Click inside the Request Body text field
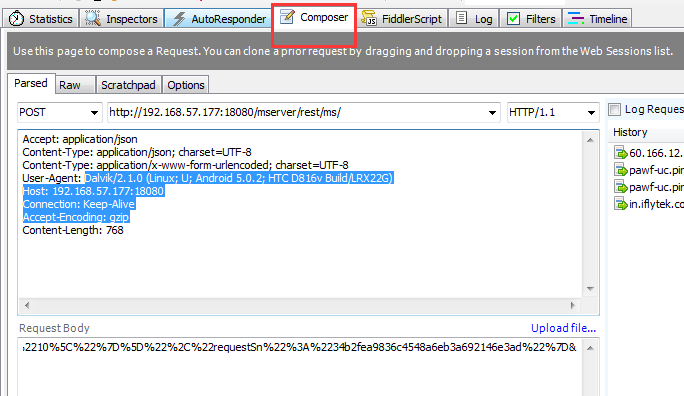684x396 pixels. [300, 367]
